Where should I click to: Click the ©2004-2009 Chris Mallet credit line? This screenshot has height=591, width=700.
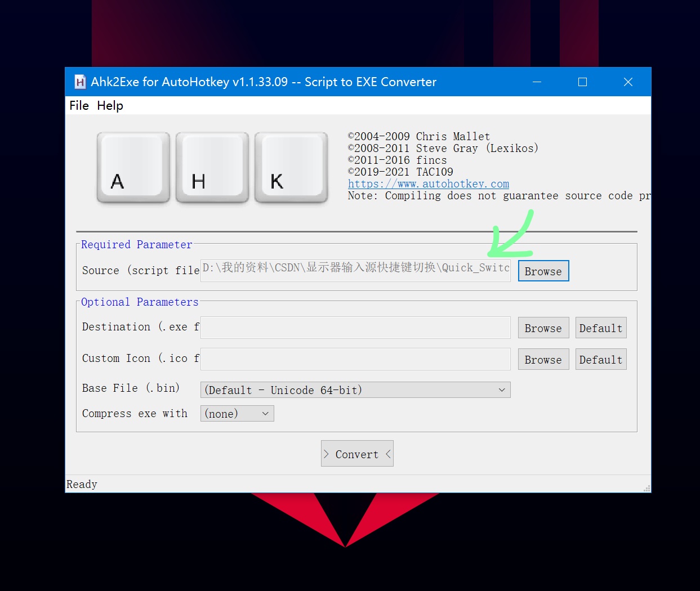pos(419,136)
